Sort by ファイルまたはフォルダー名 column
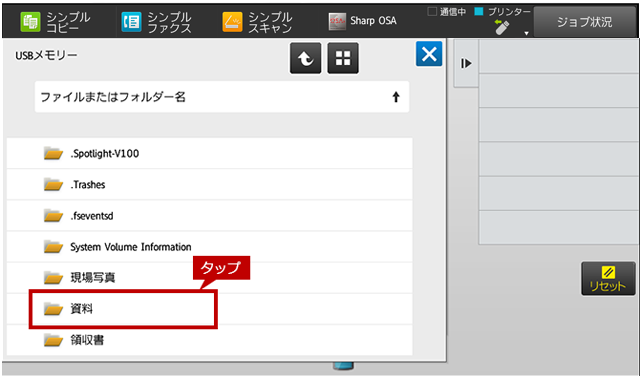Image resolution: width=640 pixels, height=376 pixels. pyautogui.click(x=222, y=97)
